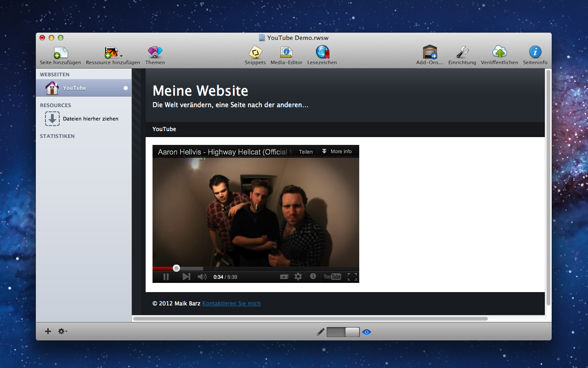Click the © 2012 Maik Barz footer text
The image size is (588, 368).
coord(176,304)
